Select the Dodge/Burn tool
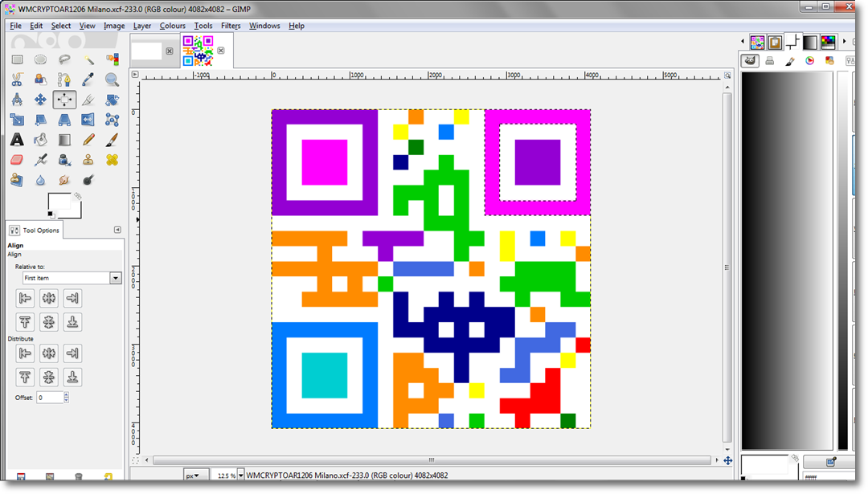The height and width of the screenshot is (494, 868). pos(88,180)
